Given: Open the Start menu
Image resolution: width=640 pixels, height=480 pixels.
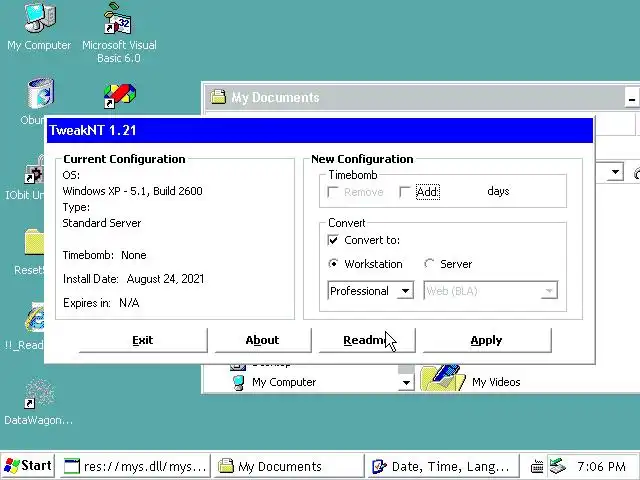Looking at the screenshot, I should (28, 466).
